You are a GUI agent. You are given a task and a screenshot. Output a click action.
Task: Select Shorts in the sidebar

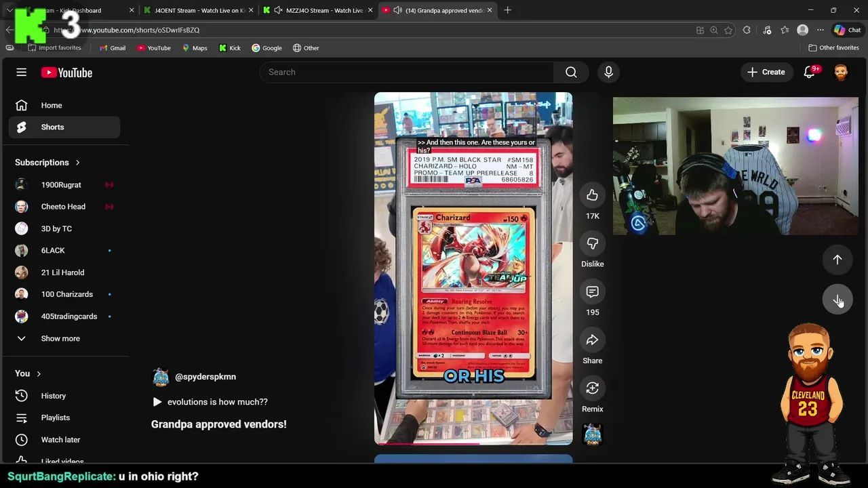point(64,127)
